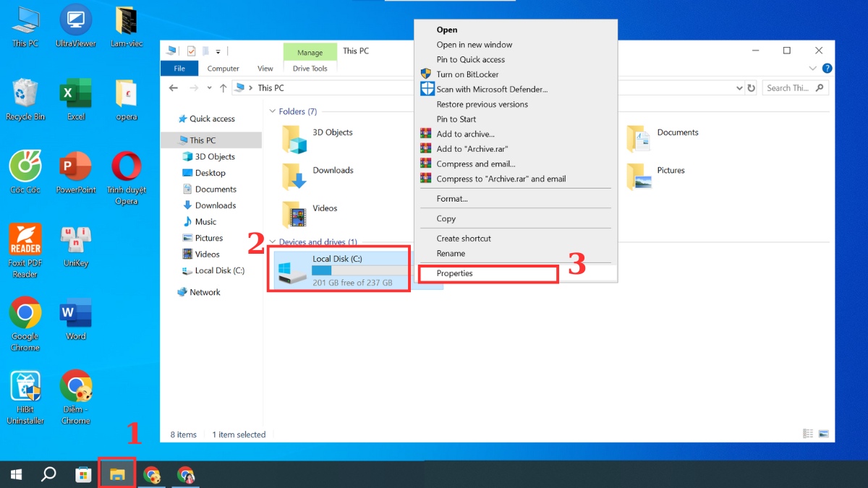Collapse the Folders (7) group
The image size is (868, 488).
point(273,111)
